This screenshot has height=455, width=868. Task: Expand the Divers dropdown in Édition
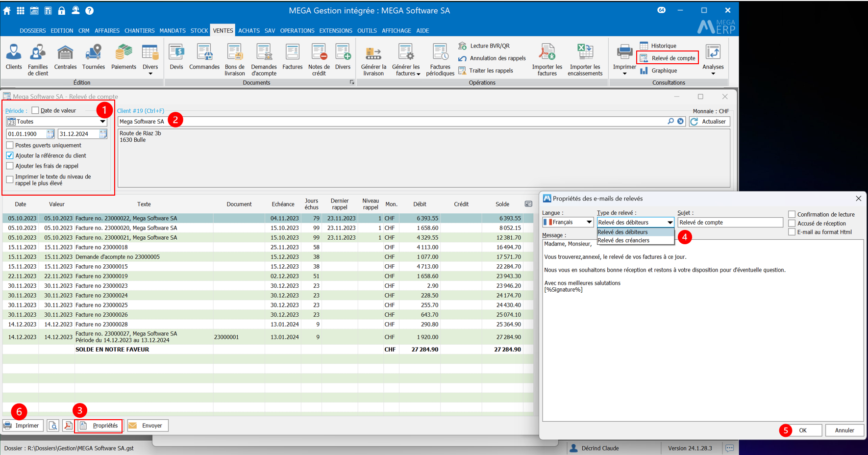pyautogui.click(x=150, y=74)
